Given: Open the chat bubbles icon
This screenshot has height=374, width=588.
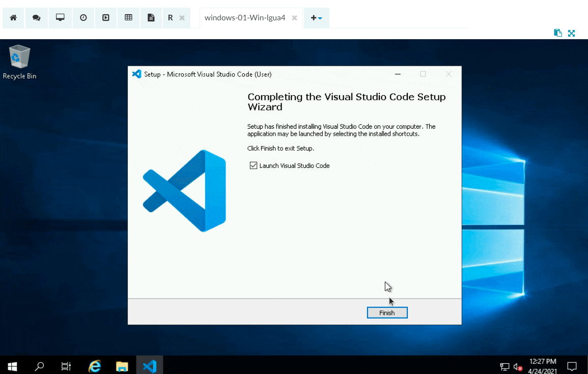Looking at the screenshot, I should click(37, 18).
